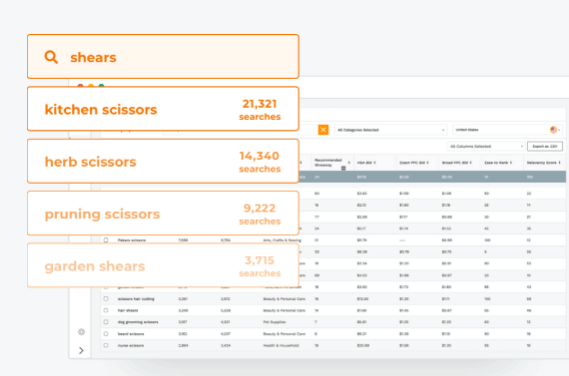This screenshot has height=376, width=569.
Task: Click the 'beard scissors' keyword text
Action: point(131,334)
